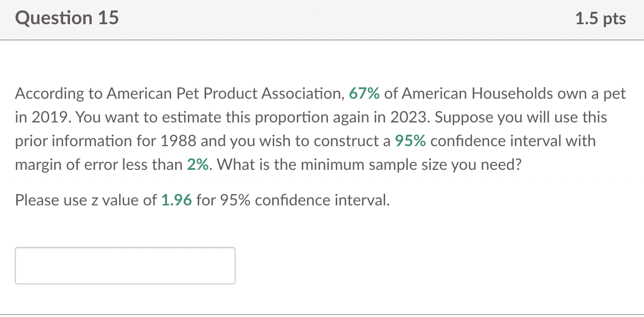Viewport: 644px width, 317px height.
Task: Click the highlighted 2% margin value
Action: click(x=199, y=165)
